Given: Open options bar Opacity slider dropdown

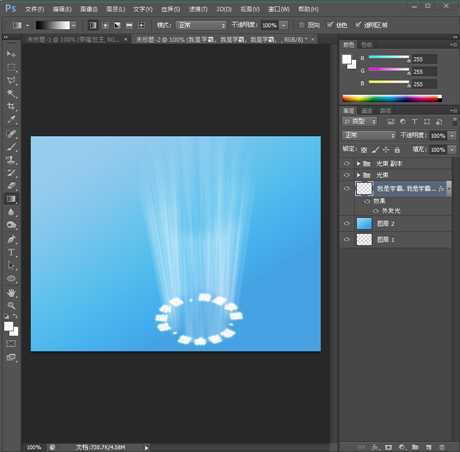Looking at the screenshot, I should (284, 25).
